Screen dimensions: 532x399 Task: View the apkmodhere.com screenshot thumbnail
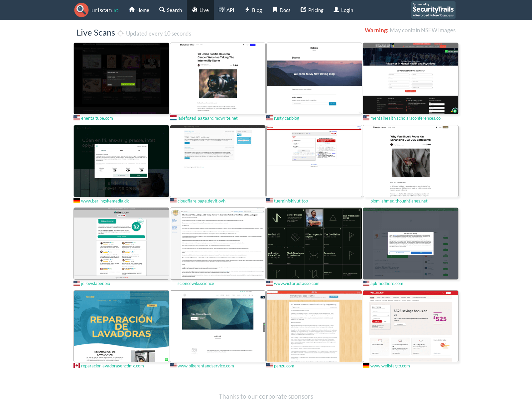click(411, 244)
